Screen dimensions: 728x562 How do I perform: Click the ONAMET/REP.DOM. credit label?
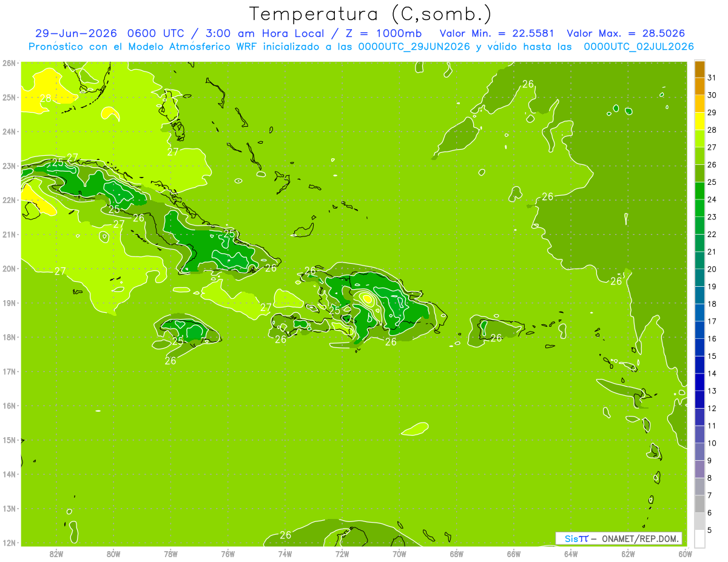coord(640,538)
